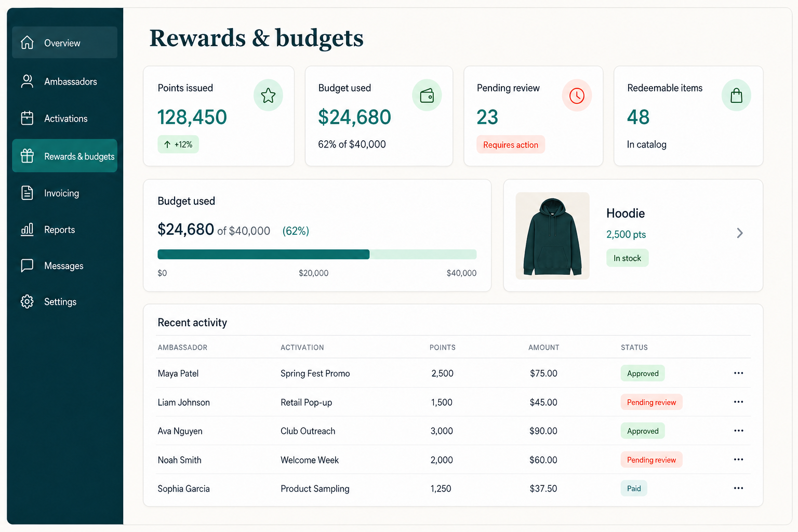The height and width of the screenshot is (532, 798).
Task: Click the 2,500 pts Hoodie price
Action: pyautogui.click(x=626, y=234)
